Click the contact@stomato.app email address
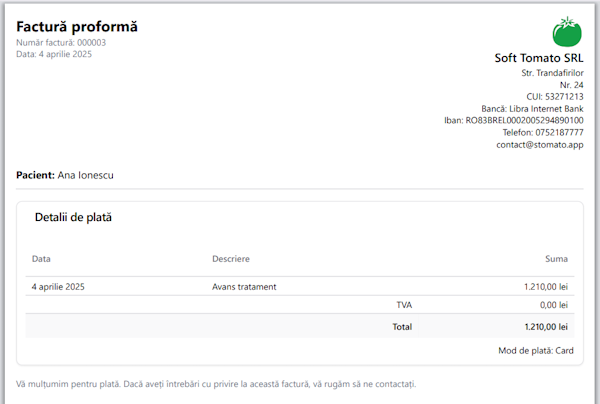The image size is (600, 404). [540, 145]
